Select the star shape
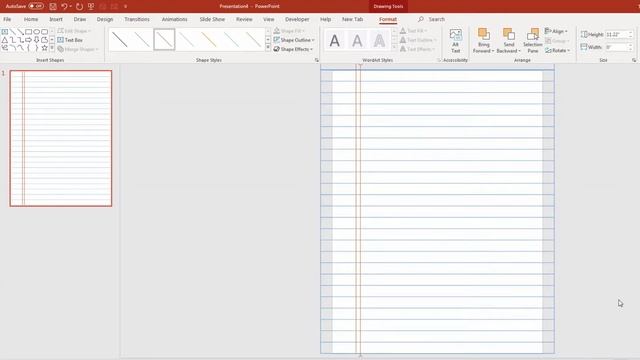 (x=44, y=48)
